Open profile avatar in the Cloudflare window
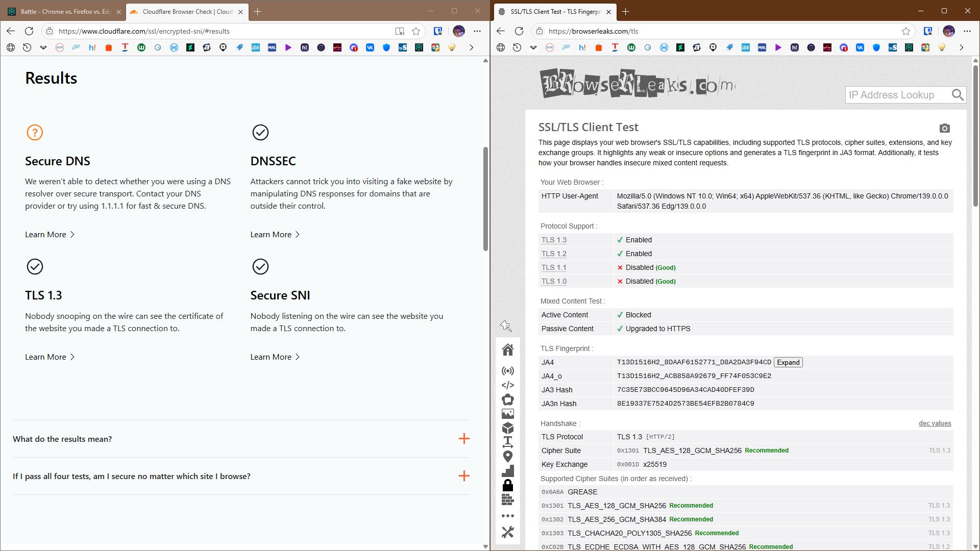 [459, 31]
